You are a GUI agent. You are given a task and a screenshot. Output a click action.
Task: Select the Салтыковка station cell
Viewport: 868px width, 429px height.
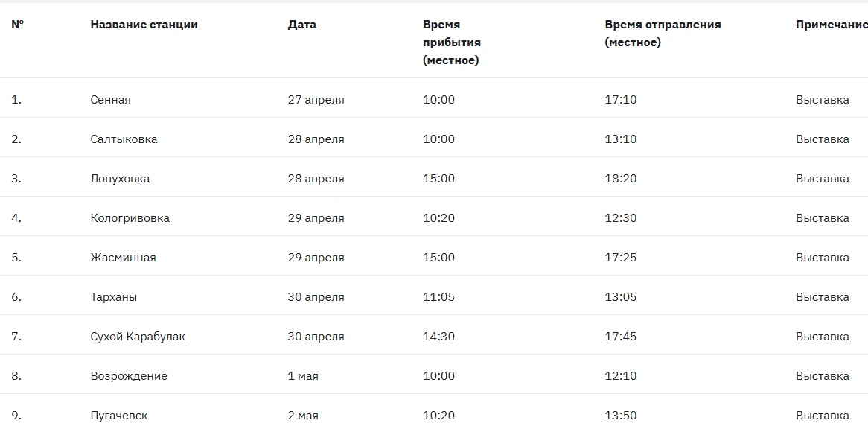coord(124,139)
